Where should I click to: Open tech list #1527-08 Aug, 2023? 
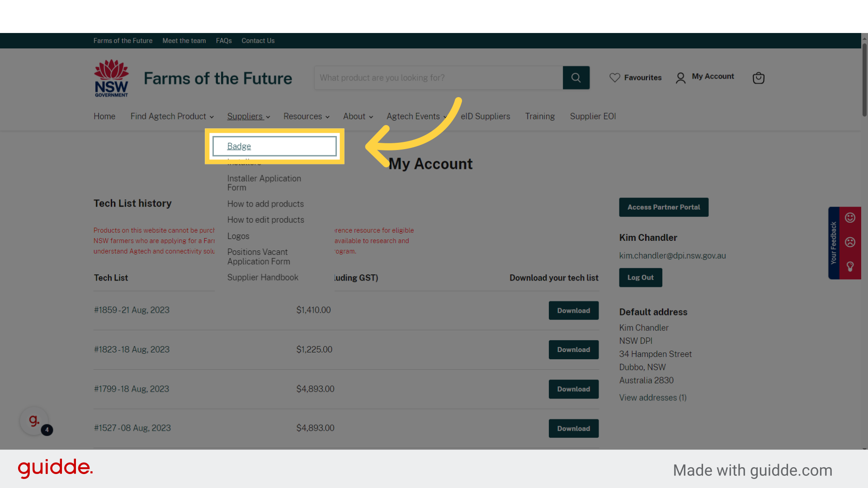click(132, 428)
